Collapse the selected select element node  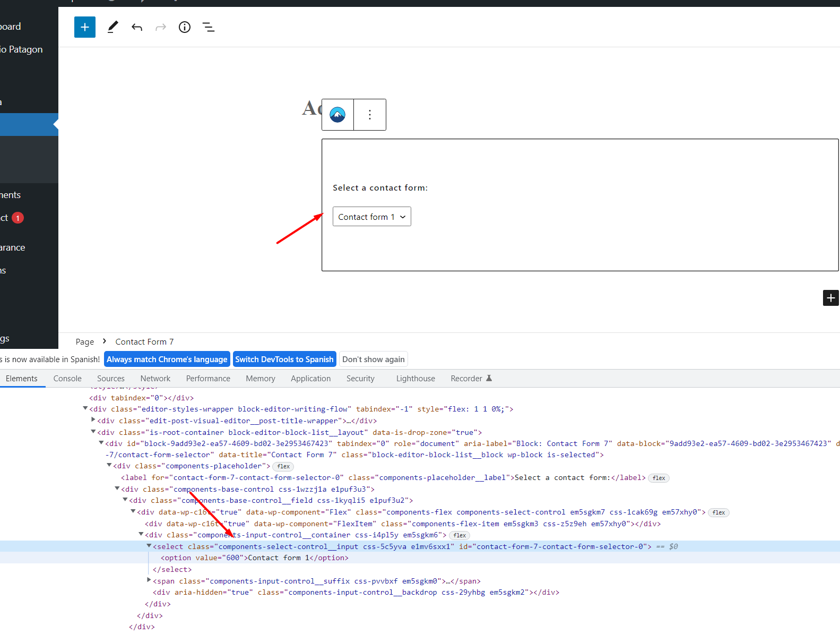[149, 546]
